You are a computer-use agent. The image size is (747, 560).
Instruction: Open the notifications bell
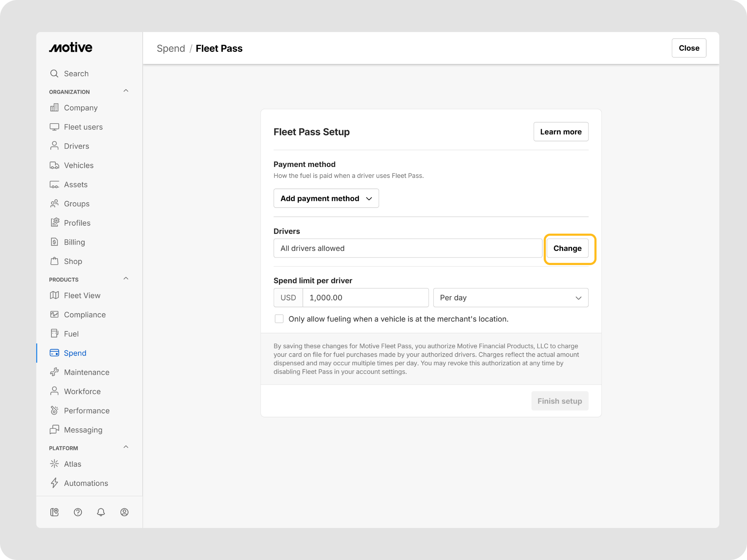pyautogui.click(x=101, y=512)
